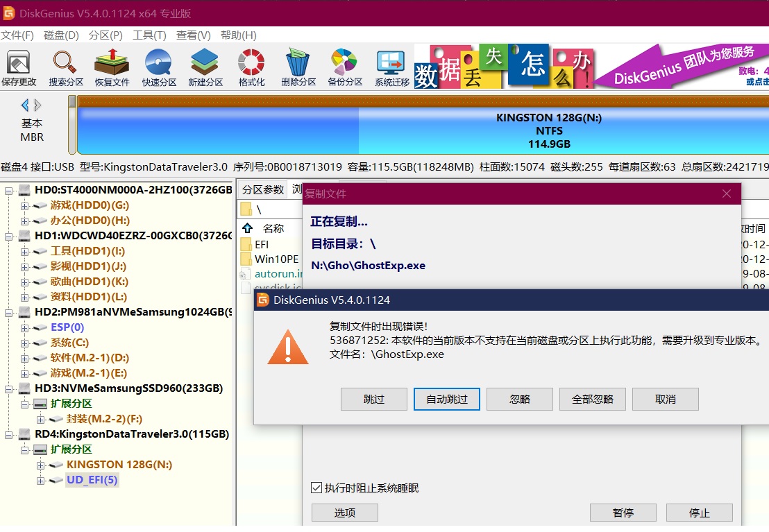Click the autorun file in list

pyautogui.click(x=278, y=273)
